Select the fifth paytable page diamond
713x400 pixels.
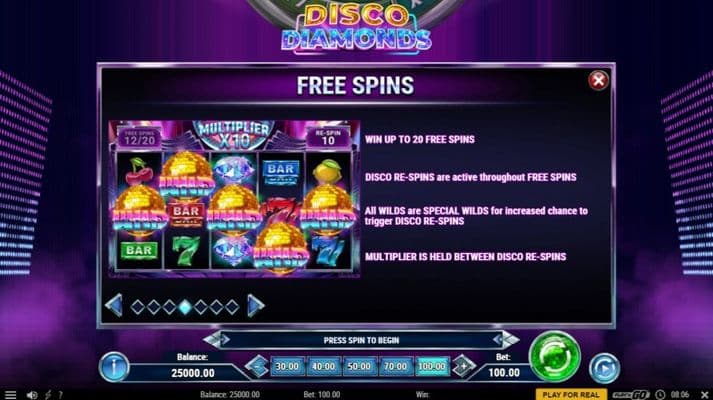[201, 307]
